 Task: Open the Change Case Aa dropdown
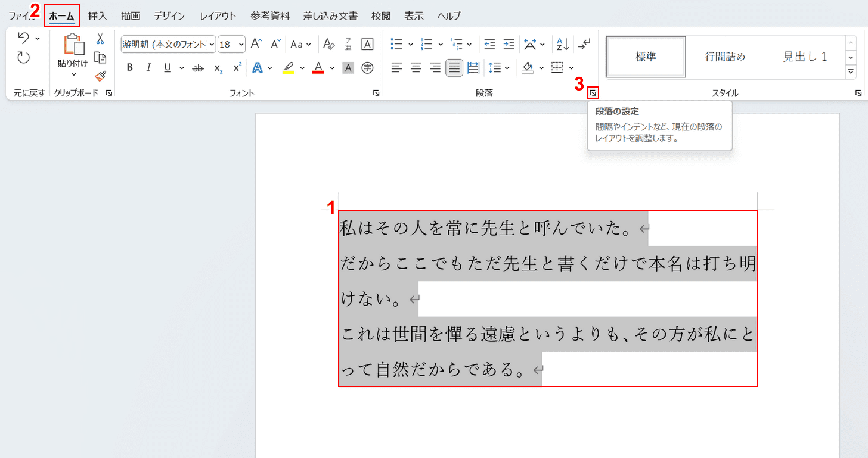300,44
